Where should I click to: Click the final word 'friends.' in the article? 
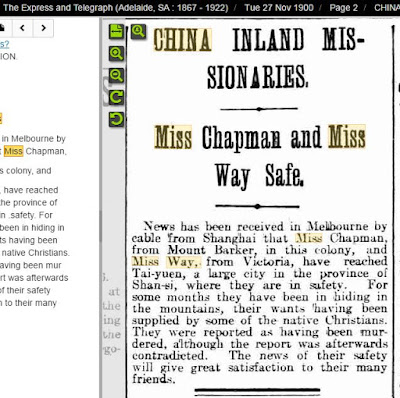coord(154,379)
